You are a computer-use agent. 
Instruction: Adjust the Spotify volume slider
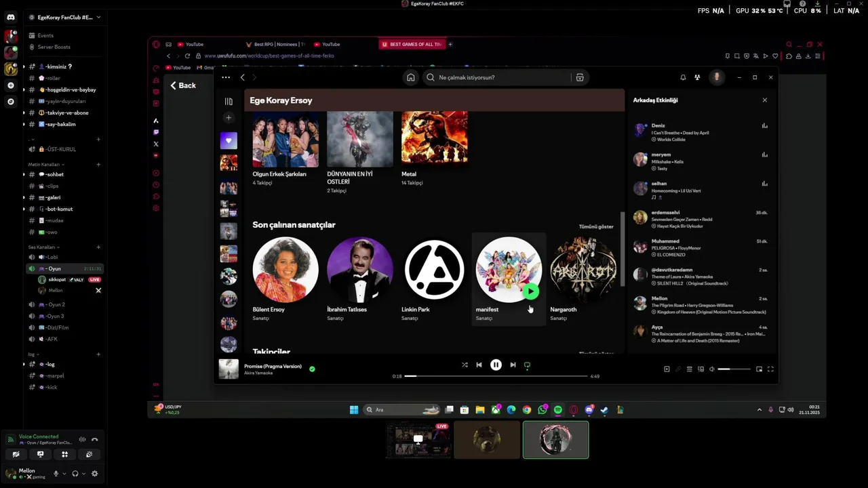click(734, 369)
